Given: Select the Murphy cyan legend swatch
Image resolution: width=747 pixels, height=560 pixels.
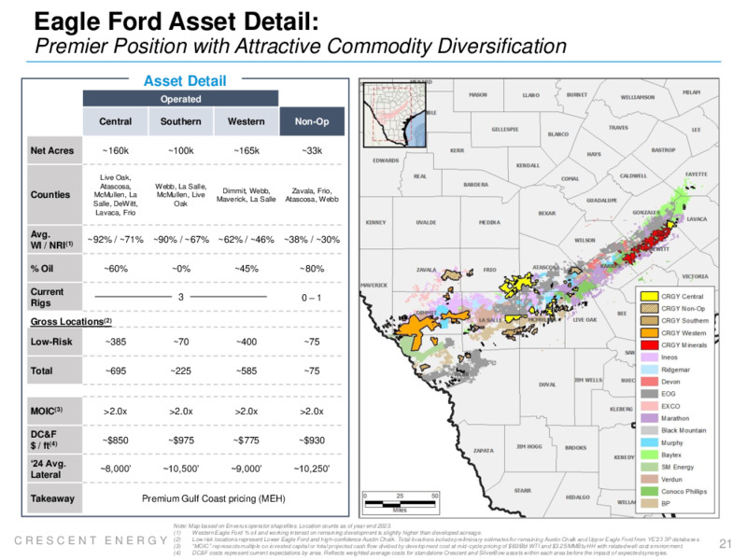Looking at the screenshot, I should point(649,442).
